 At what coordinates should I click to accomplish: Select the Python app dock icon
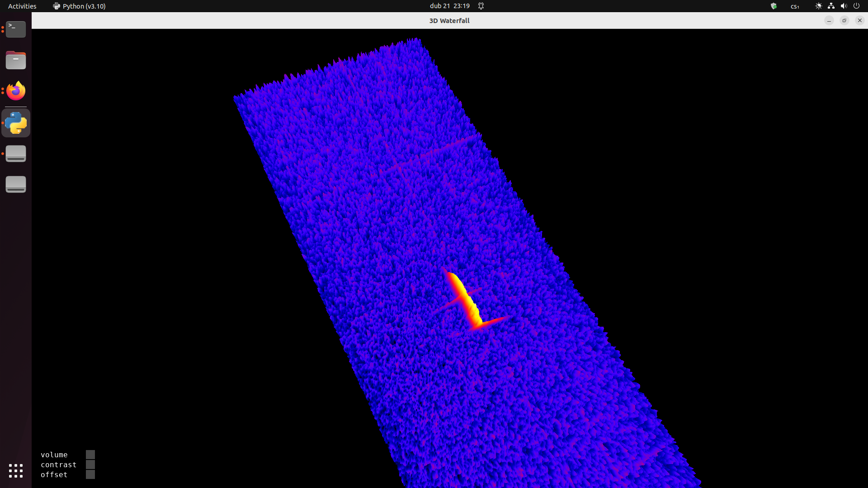[x=16, y=122]
